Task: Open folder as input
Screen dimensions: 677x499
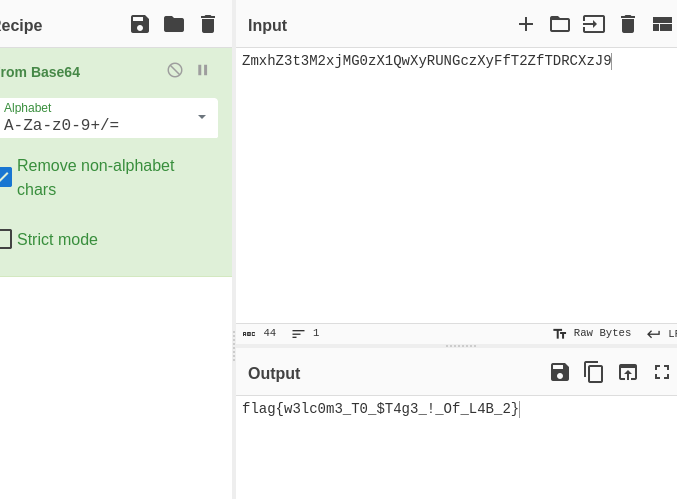Action: pyautogui.click(x=560, y=24)
